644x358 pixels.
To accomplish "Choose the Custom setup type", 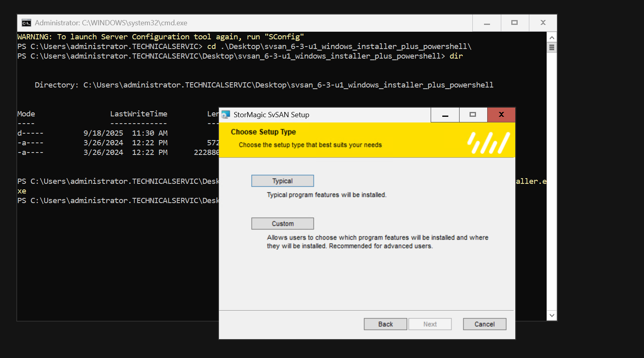I will (282, 224).
